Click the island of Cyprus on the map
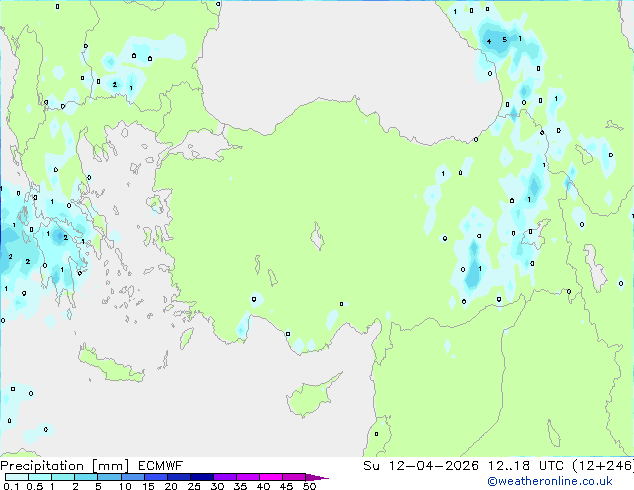This screenshot has height=490, width=634. 311,396
